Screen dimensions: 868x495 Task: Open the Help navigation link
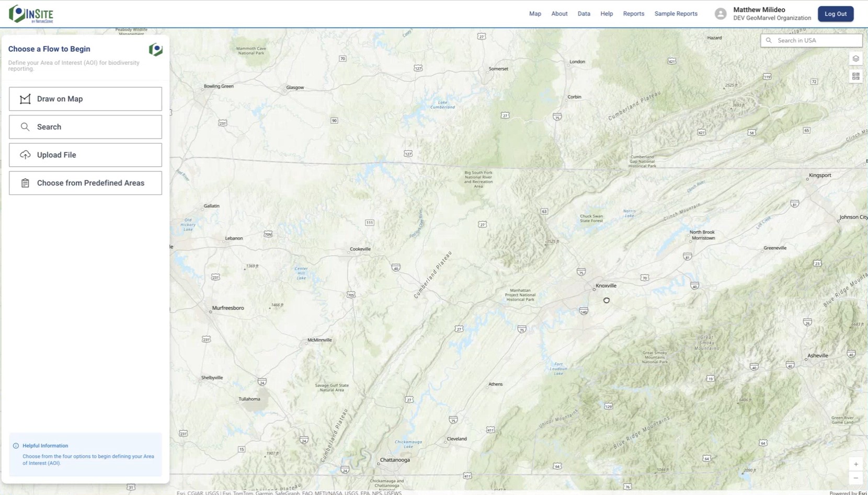pyautogui.click(x=607, y=14)
